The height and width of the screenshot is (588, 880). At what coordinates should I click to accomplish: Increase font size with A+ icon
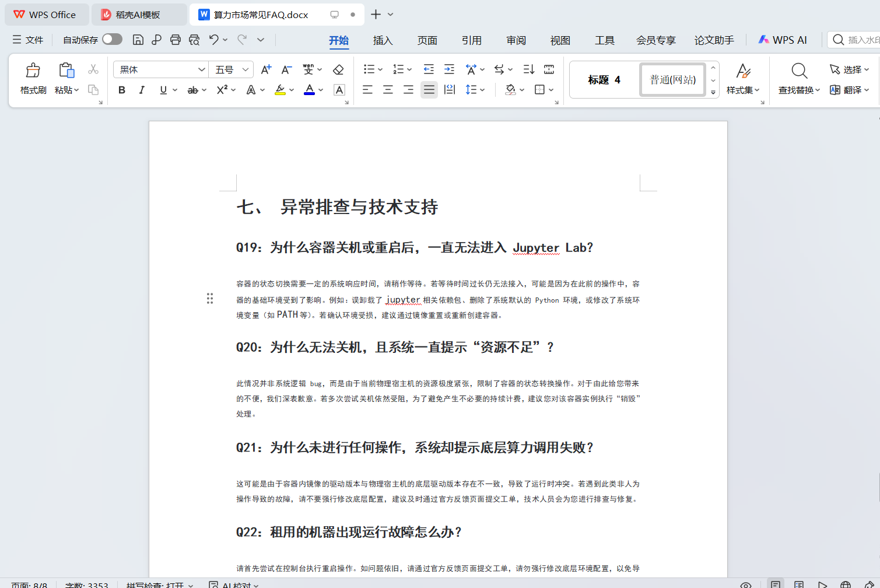point(266,69)
